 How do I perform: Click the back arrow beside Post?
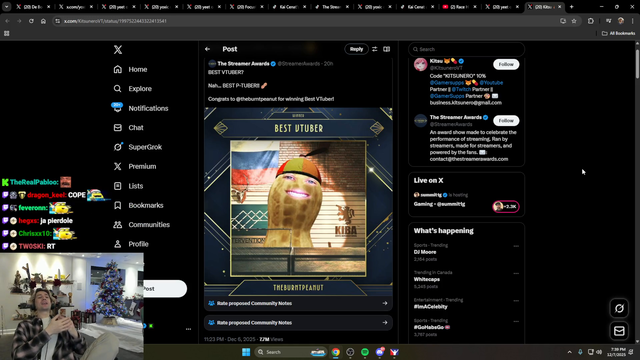point(207,49)
